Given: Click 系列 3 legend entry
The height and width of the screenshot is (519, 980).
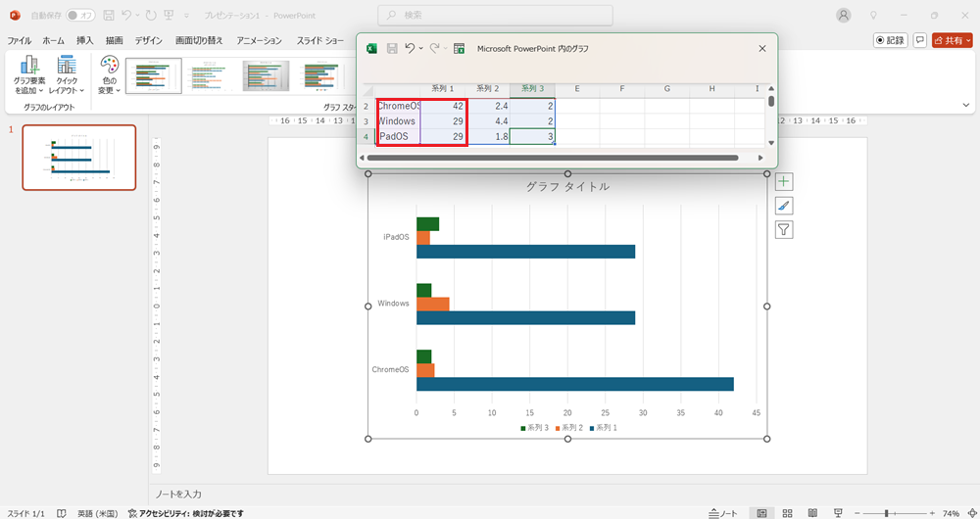Looking at the screenshot, I should click(x=535, y=428).
